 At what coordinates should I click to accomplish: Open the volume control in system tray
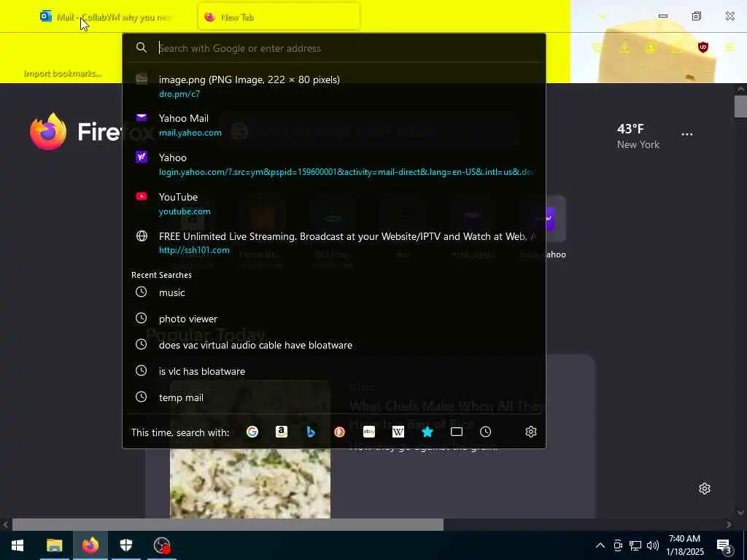point(653,545)
